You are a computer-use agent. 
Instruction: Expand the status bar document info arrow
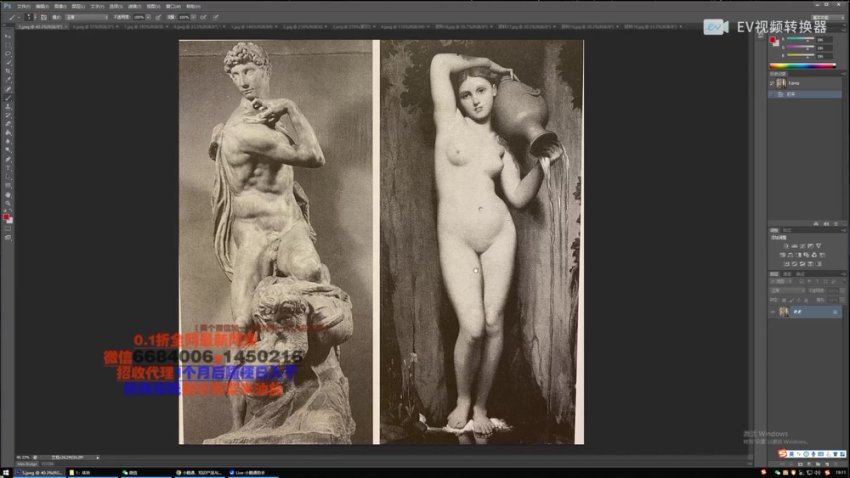pos(98,457)
